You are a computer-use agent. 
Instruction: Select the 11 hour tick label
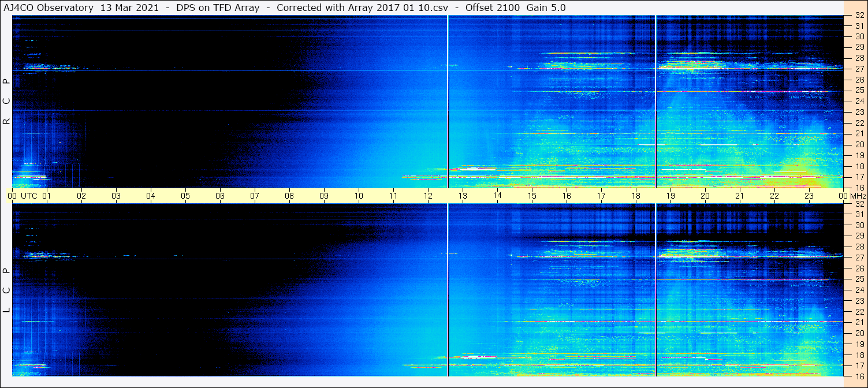click(393, 196)
